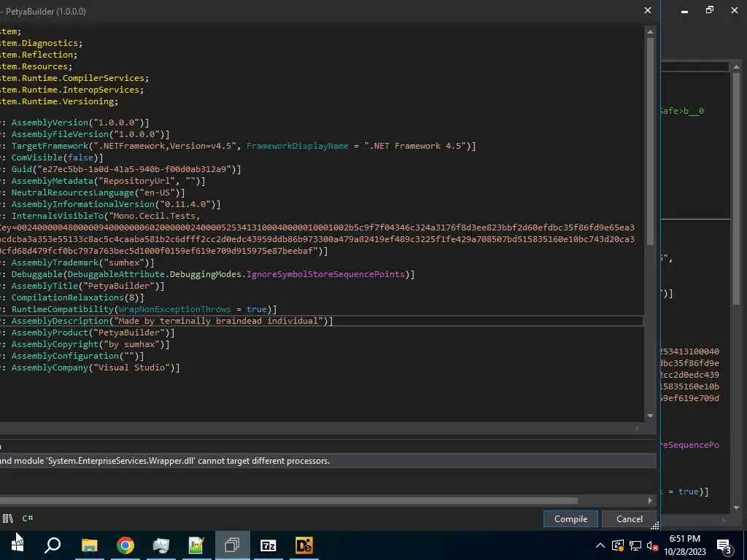Close the PetyaBuilder edit dialog

648,10
